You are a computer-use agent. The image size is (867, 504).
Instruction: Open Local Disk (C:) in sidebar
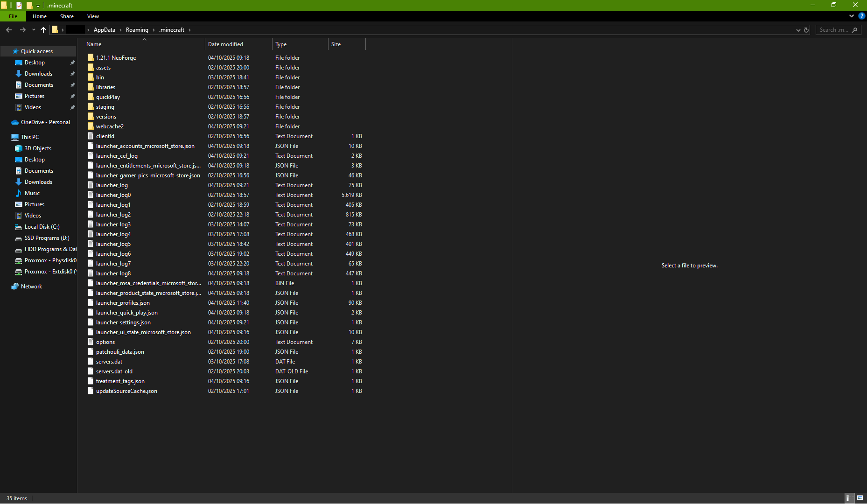click(42, 227)
